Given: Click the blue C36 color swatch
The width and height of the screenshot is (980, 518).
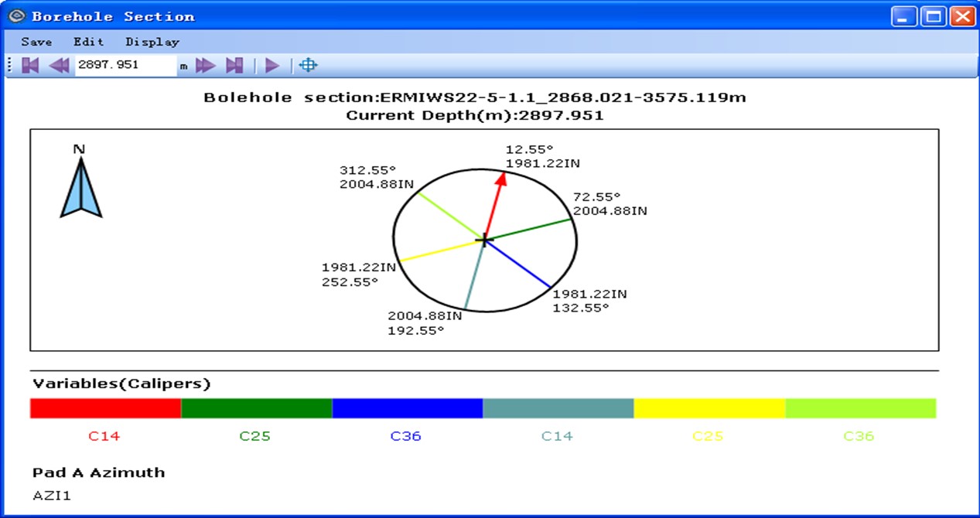Looking at the screenshot, I should tap(408, 408).
